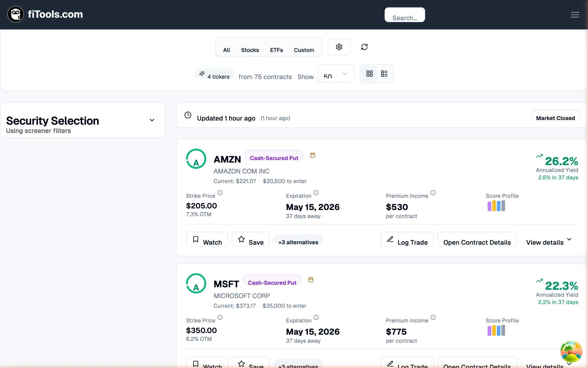Click the AMZN grade A circle icon
The height and width of the screenshot is (368, 588).
point(196,159)
